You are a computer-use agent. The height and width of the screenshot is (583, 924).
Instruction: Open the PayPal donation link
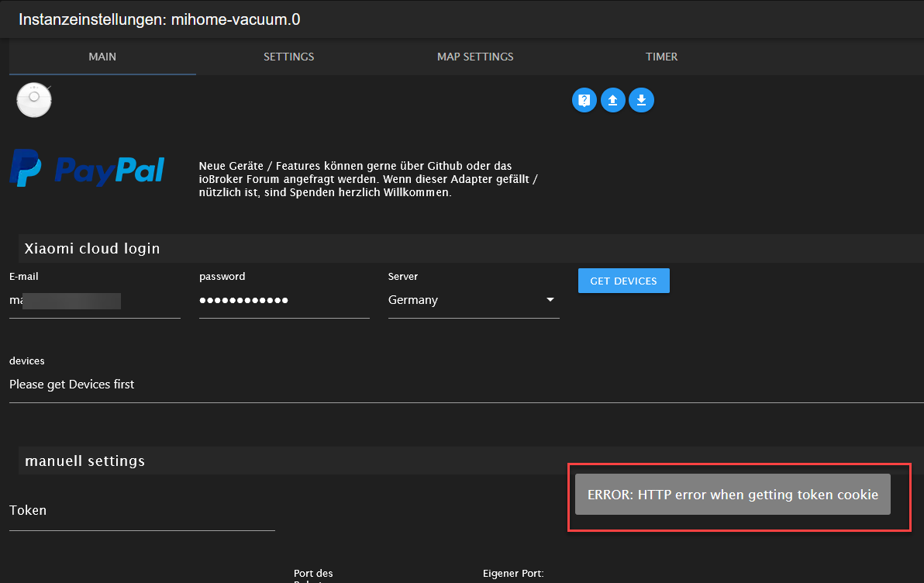[88, 168]
